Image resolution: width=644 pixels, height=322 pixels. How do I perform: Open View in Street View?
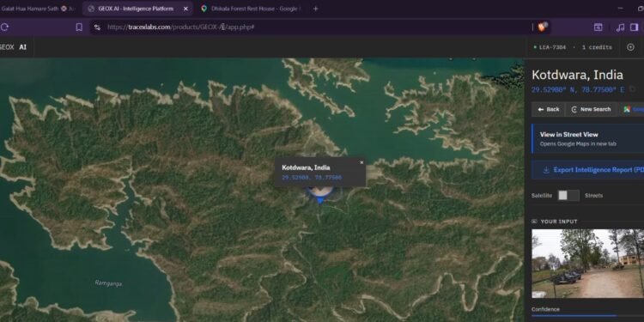[x=587, y=139]
